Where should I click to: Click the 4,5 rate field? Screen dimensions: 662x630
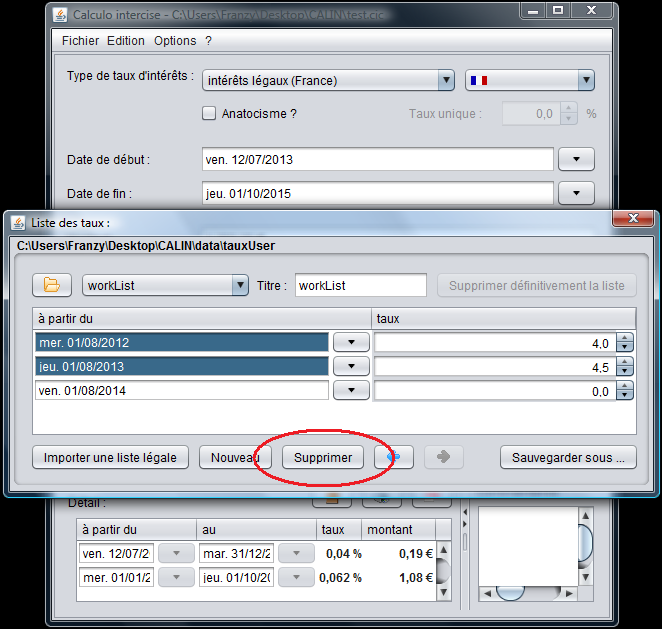pyautogui.click(x=495, y=367)
